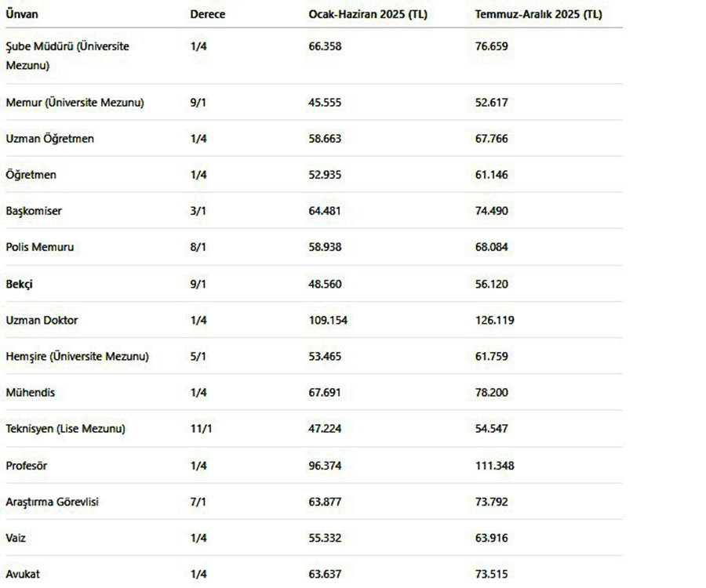Select the 11/1 degree for Teknisyen
The width and height of the screenshot is (706, 588).
201,429
